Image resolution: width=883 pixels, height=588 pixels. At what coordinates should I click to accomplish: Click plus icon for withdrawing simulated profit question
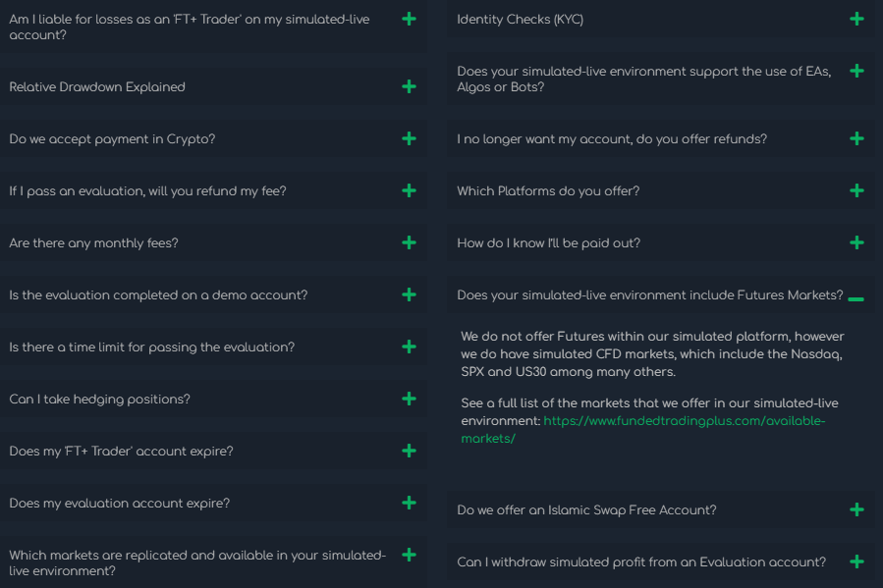click(856, 561)
